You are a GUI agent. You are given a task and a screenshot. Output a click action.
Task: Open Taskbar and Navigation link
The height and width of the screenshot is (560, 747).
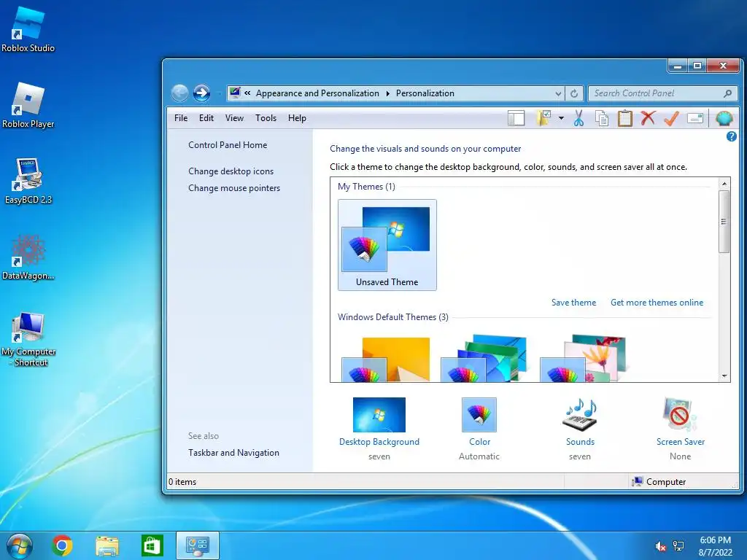[233, 453]
